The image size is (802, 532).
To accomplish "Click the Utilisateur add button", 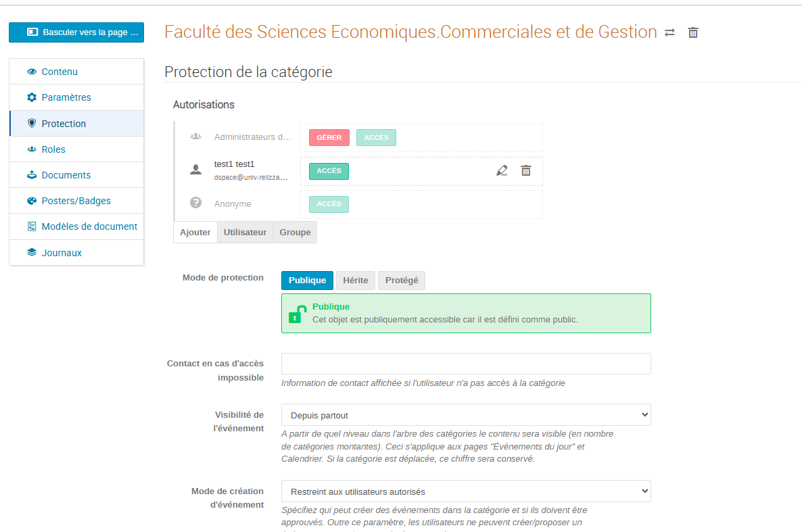I will point(245,232).
